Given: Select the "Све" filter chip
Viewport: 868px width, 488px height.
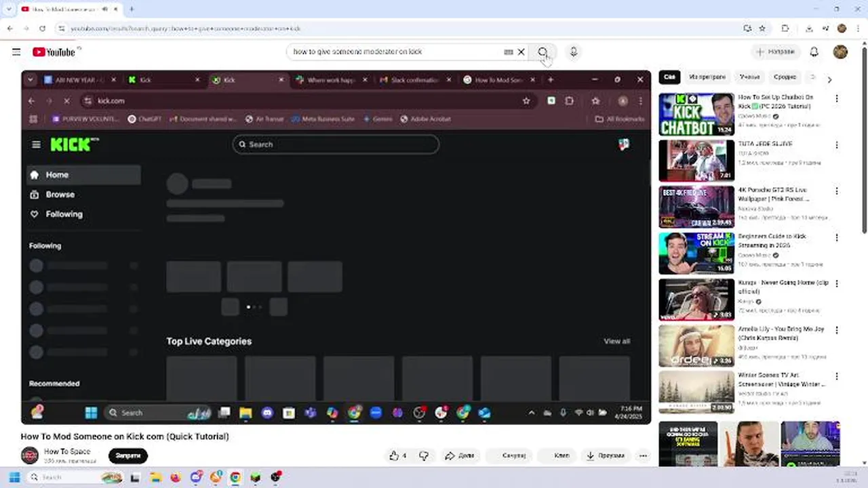Looking at the screenshot, I should [x=669, y=77].
